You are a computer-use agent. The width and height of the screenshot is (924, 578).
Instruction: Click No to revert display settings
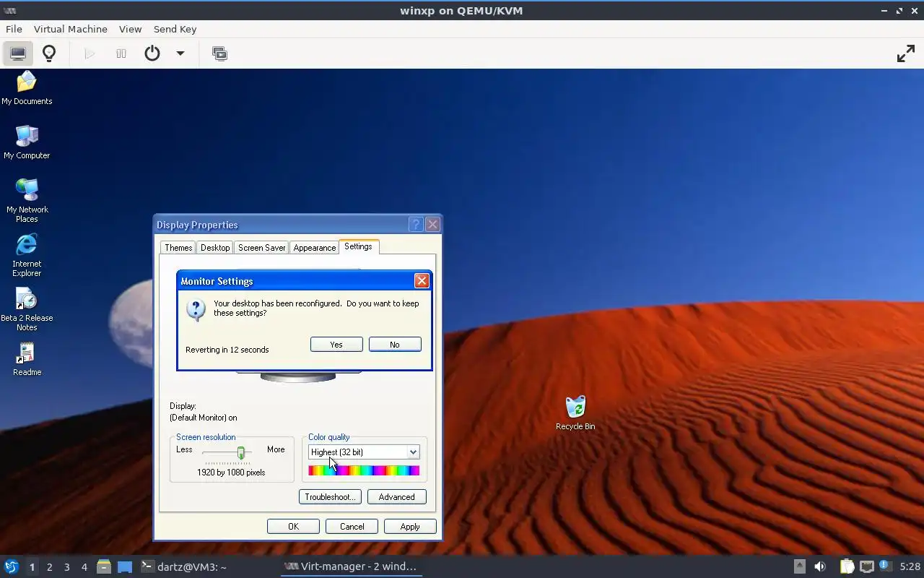[x=395, y=345]
